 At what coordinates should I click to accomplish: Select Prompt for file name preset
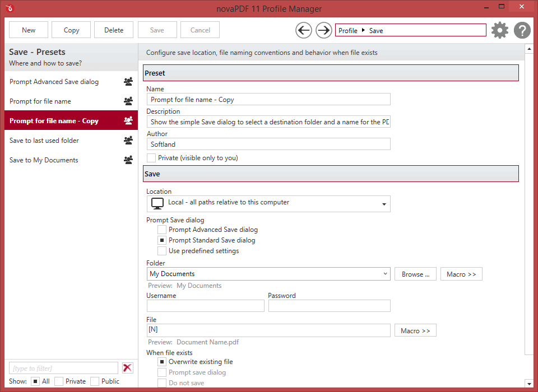(x=71, y=101)
